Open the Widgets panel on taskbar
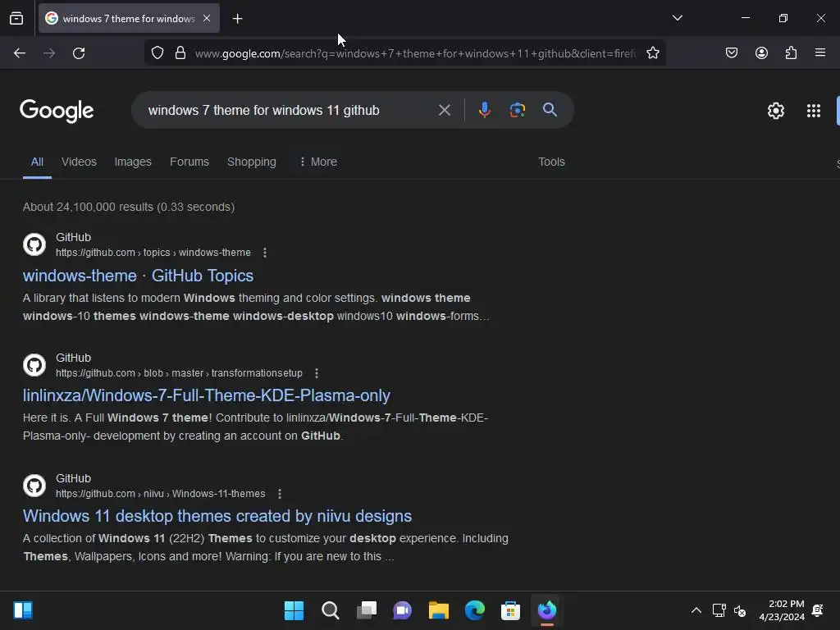This screenshot has width=840, height=630. point(23,610)
